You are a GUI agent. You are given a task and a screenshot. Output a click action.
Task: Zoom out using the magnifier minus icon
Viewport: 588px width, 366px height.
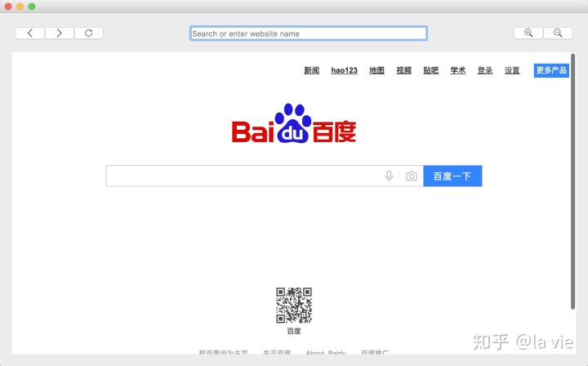click(x=558, y=33)
